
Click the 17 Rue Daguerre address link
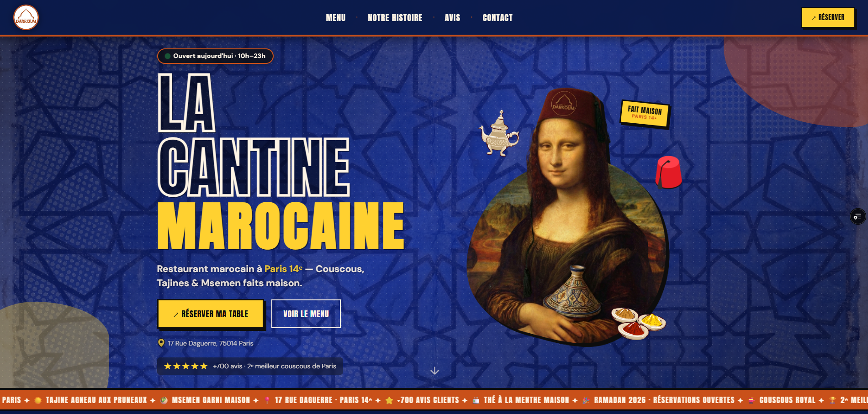point(210,343)
